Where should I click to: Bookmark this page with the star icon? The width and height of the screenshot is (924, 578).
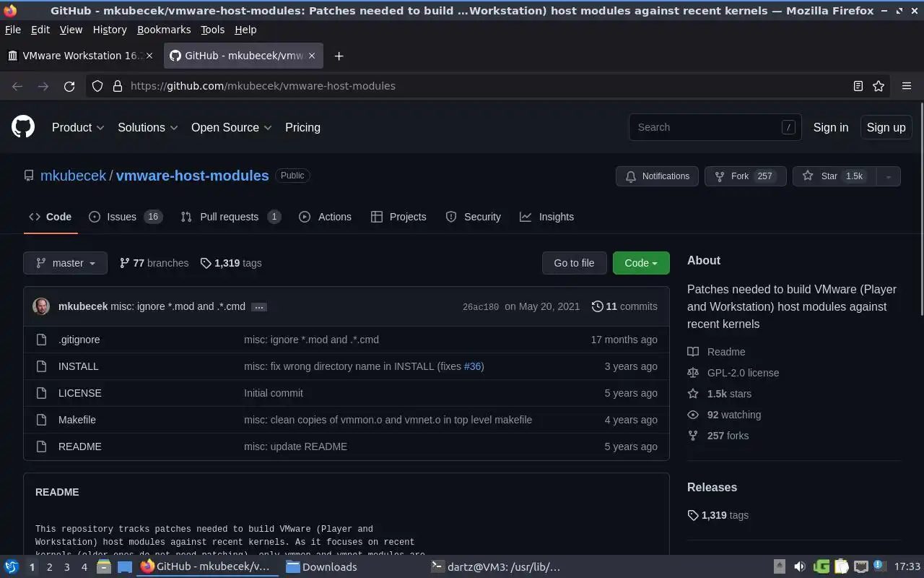pos(879,86)
